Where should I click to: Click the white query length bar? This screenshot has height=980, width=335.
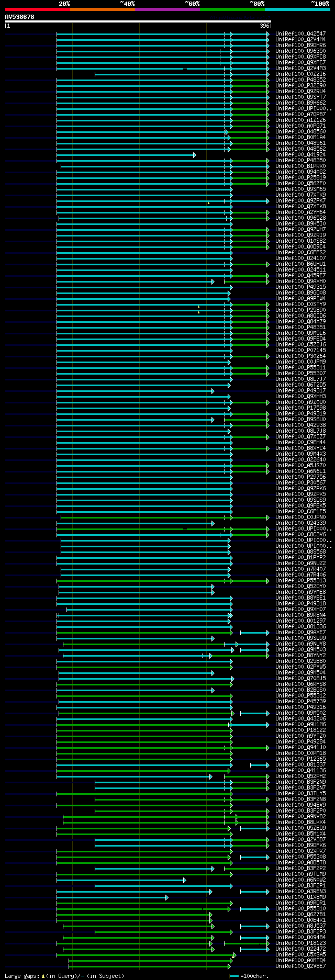[x=138, y=21]
